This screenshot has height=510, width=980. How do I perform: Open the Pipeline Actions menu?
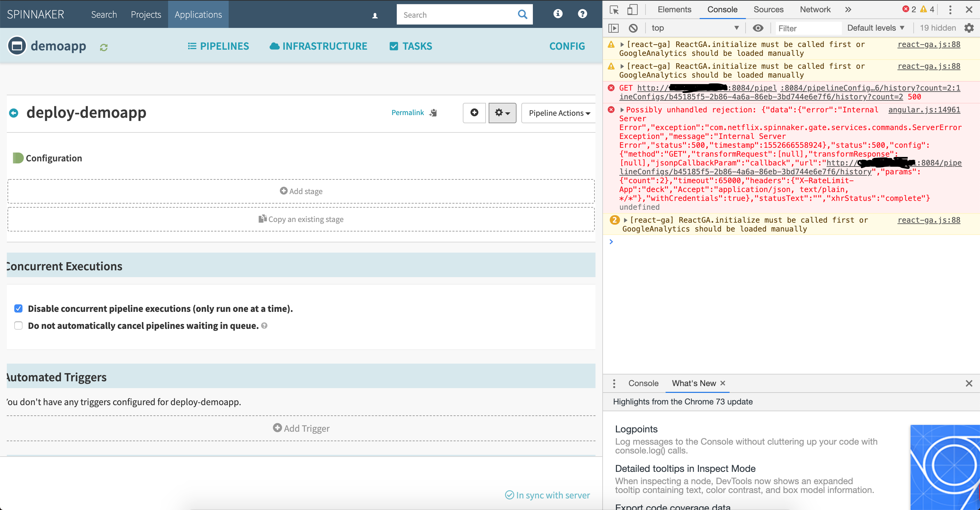click(558, 113)
